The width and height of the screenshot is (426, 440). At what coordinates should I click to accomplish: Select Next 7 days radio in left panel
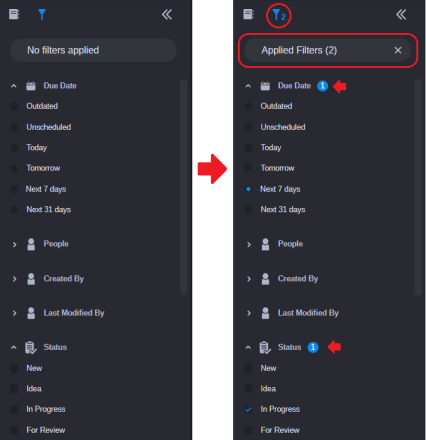pos(14,189)
